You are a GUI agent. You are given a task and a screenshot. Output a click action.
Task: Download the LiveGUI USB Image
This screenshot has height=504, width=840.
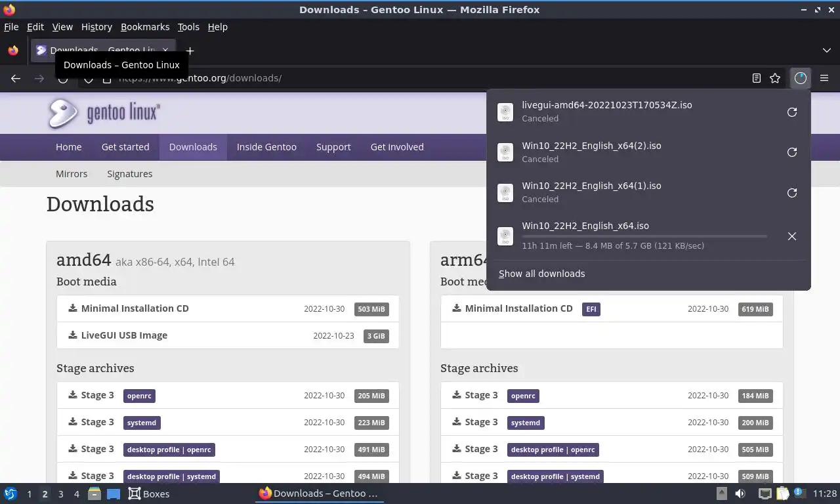tap(124, 335)
